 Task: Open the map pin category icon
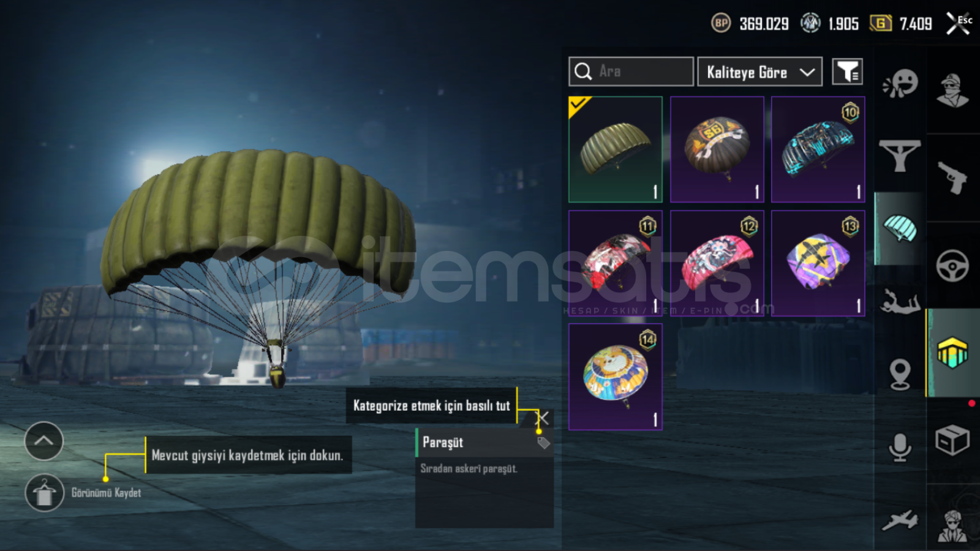[900, 374]
